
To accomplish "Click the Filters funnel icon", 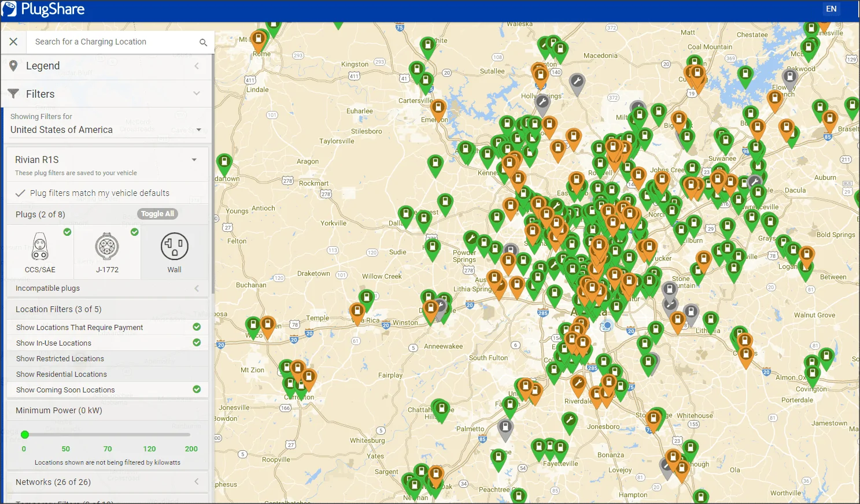I will pyautogui.click(x=13, y=94).
